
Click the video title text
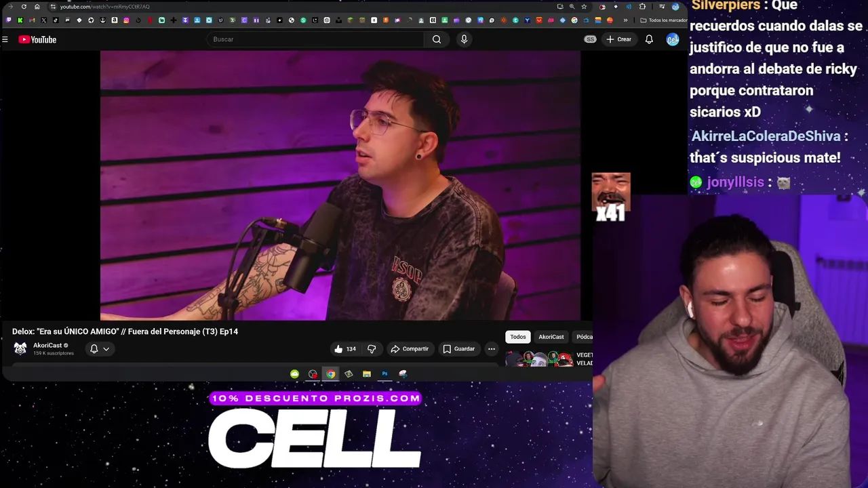[125, 331]
